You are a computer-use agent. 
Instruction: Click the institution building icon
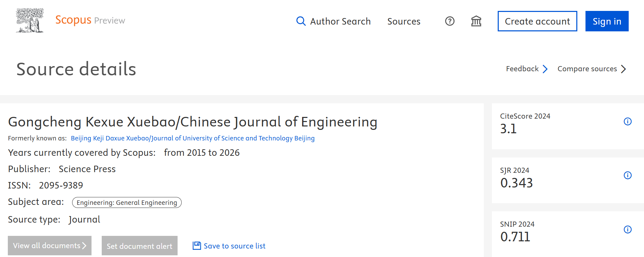476,21
